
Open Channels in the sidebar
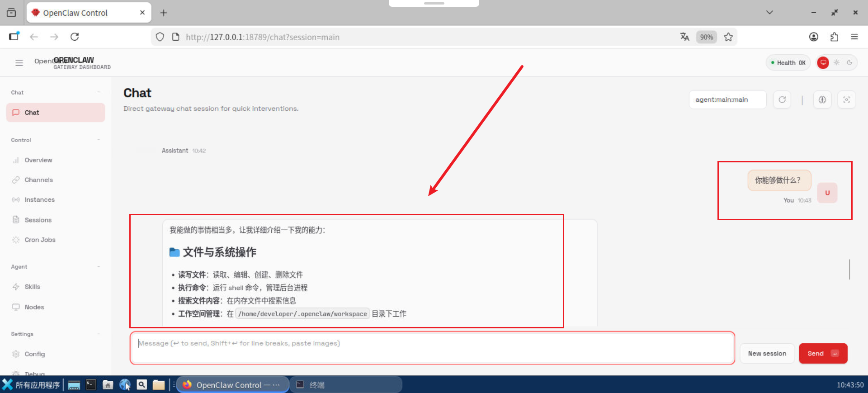click(56, 180)
